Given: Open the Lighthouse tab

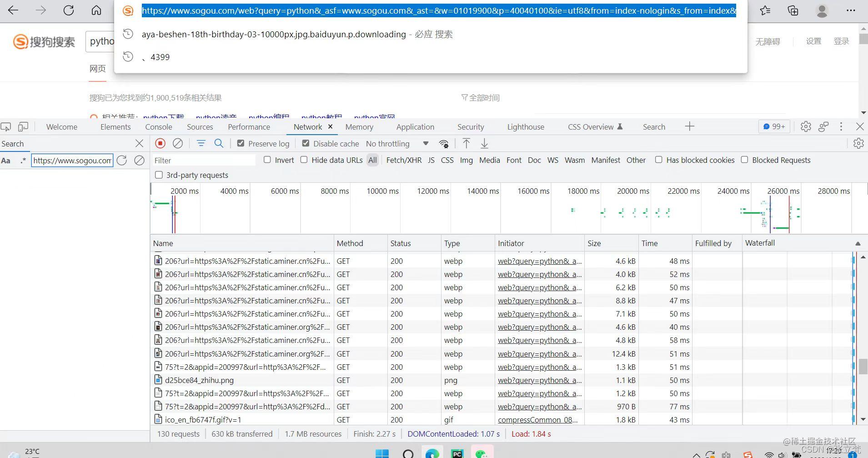Looking at the screenshot, I should pos(526,127).
